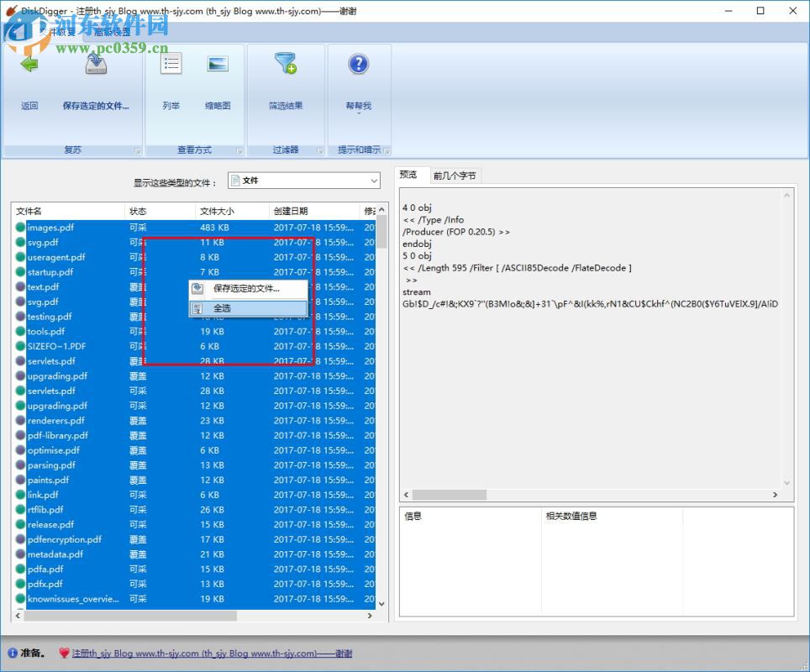The width and height of the screenshot is (810, 672).
Task: Switch to 缩略图 thumbnail view icon
Action: (220, 63)
